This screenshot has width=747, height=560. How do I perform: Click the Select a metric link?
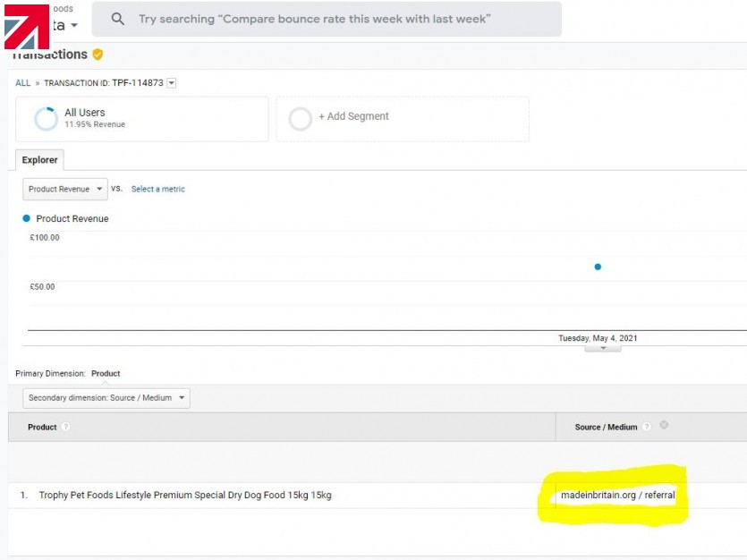coord(157,189)
